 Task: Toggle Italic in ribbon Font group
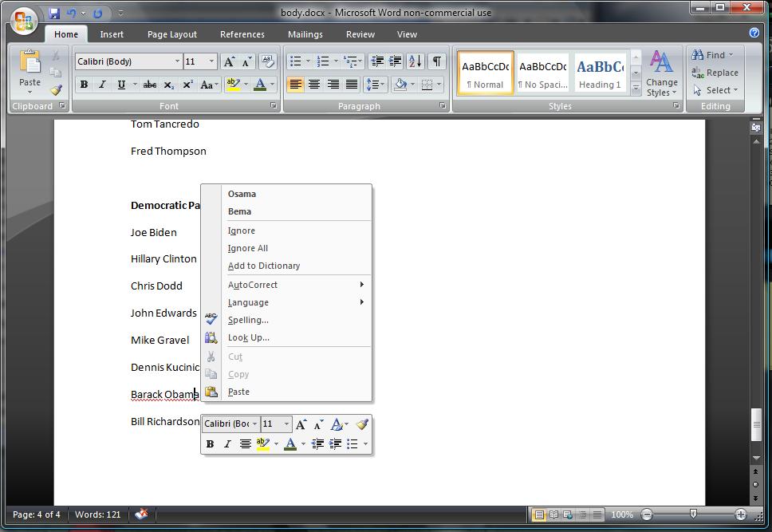102,85
